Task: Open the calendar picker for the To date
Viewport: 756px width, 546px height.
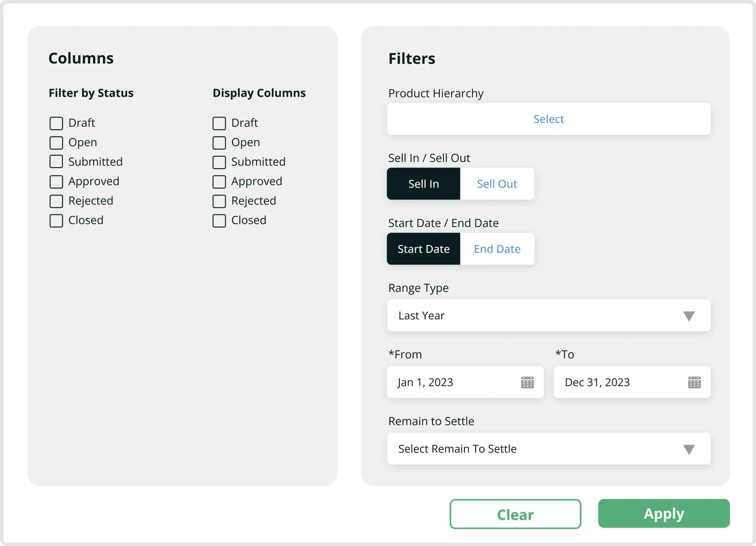Action: pos(694,382)
